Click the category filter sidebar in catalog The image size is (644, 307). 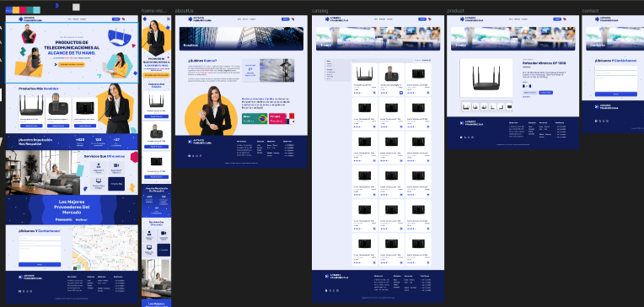(x=338, y=70)
